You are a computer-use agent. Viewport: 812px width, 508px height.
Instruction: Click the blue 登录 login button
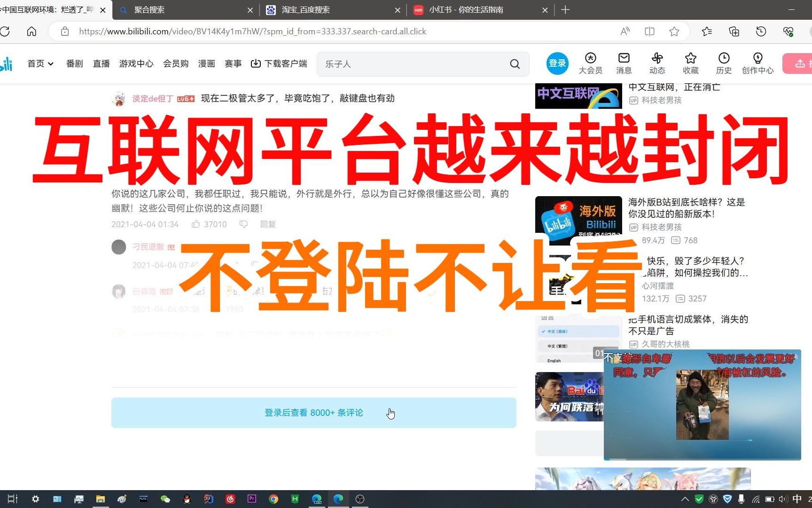pyautogui.click(x=557, y=63)
